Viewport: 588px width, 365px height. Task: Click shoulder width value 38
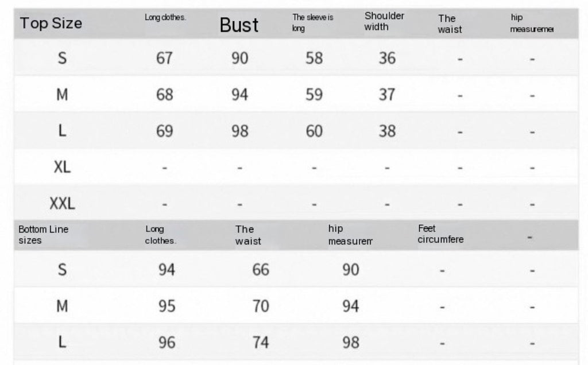pos(387,131)
